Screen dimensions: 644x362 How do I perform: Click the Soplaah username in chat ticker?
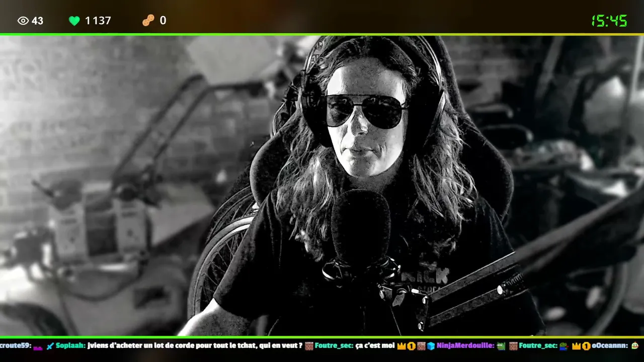tap(70, 346)
